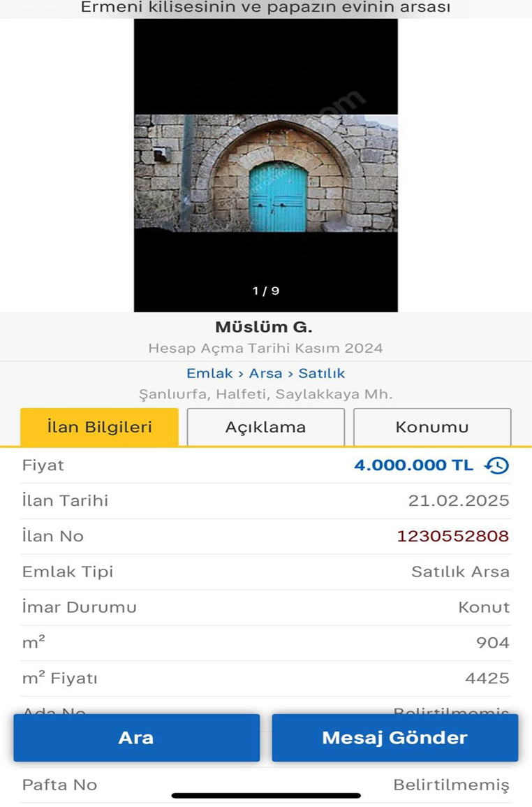The height and width of the screenshot is (807, 532).
Task: Tap the 4.000.000 TL price value
Action: [413, 465]
